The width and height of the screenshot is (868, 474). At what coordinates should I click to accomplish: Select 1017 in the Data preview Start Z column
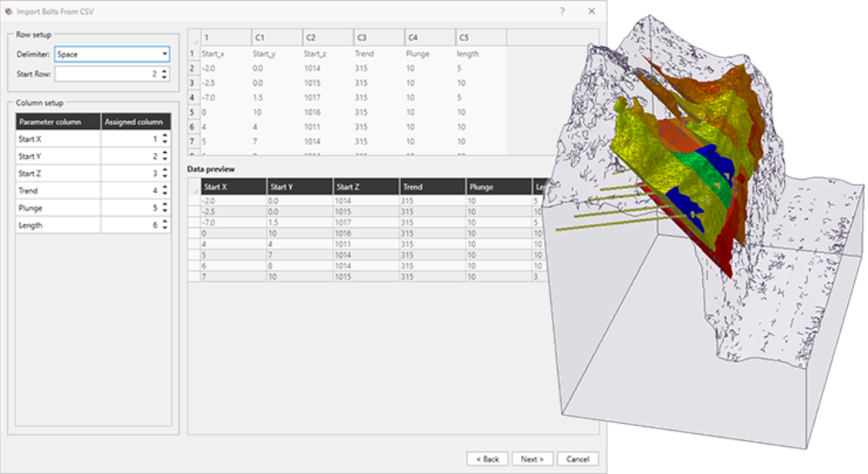click(x=366, y=222)
